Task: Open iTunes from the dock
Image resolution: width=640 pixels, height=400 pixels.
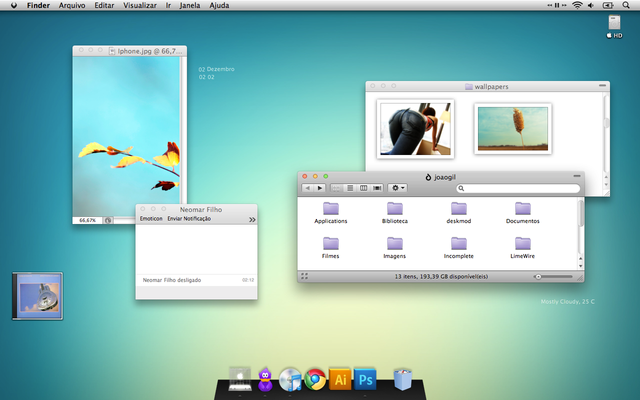Action: click(291, 379)
